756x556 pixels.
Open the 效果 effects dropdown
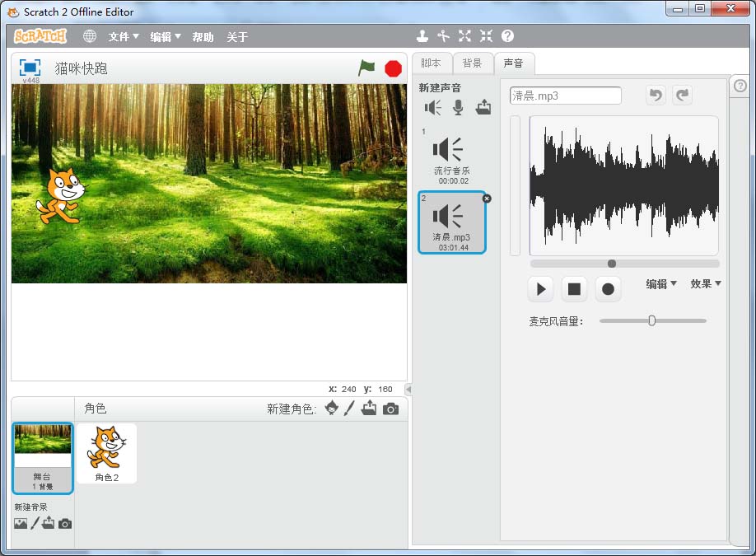coord(705,283)
